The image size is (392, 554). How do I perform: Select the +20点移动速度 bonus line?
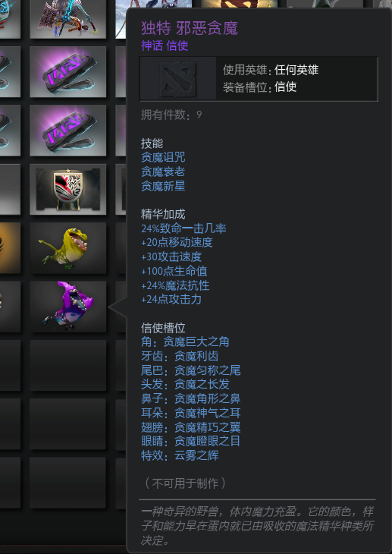coord(177,242)
